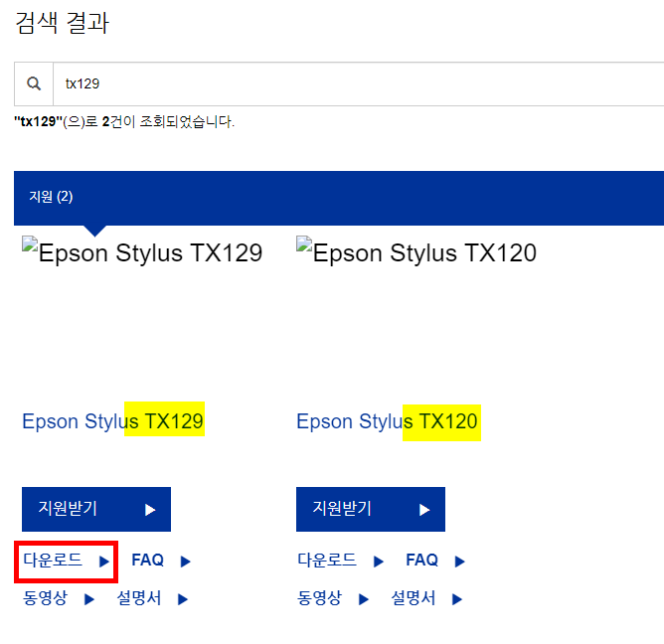Screen dimensions: 664x644
Task: Open 동영상 link under TX120
Action: (x=333, y=598)
